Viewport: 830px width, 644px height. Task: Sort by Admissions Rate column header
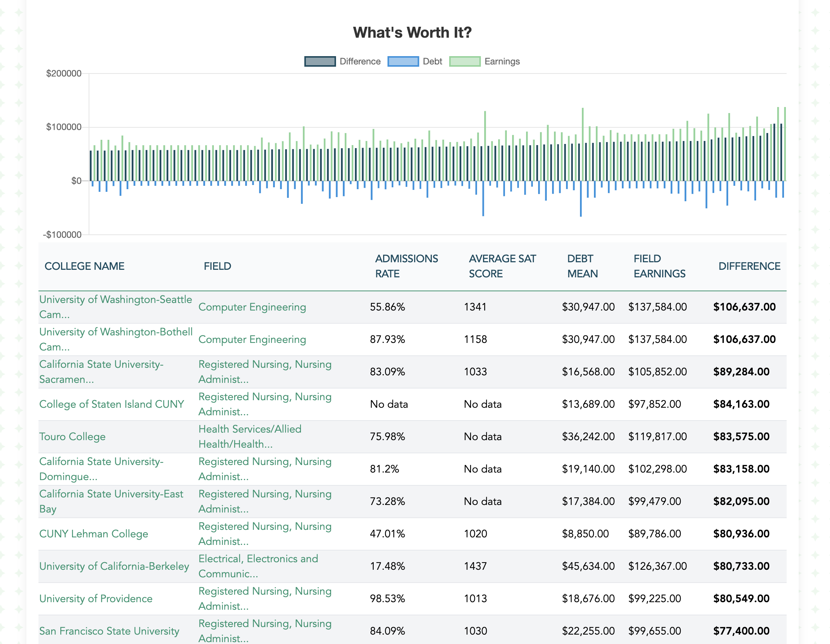coord(407,266)
